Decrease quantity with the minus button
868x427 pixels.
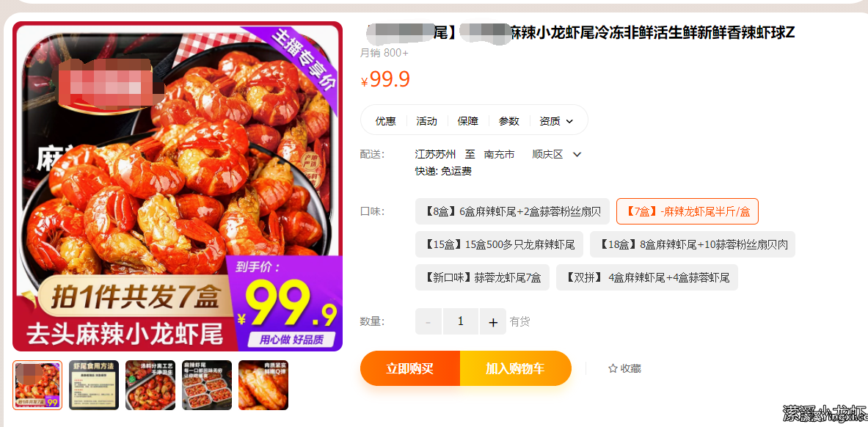click(428, 322)
